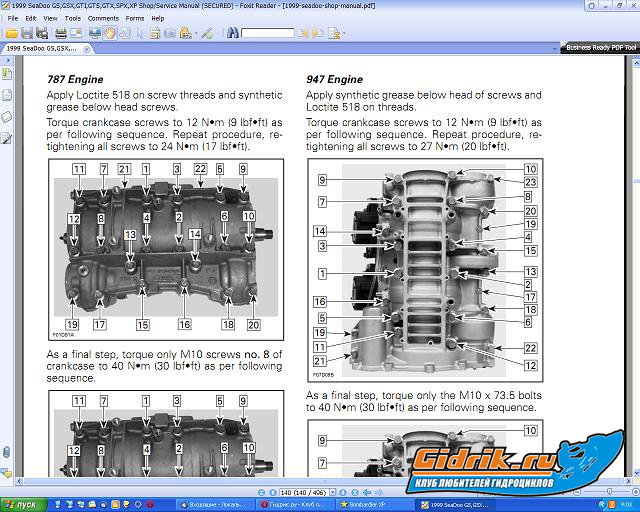Open the Tools menu
Screen dimensions: 640x512
72,18
